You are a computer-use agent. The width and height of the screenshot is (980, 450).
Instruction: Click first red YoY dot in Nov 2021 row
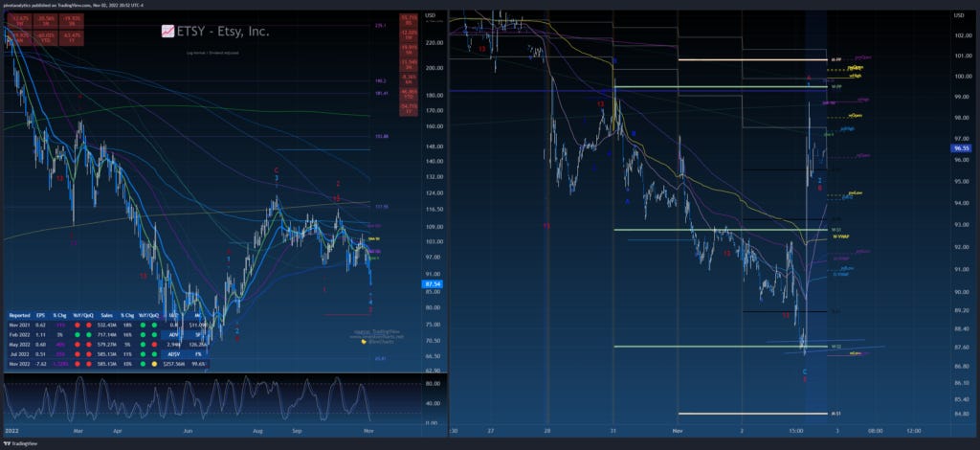click(x=78, y=325)
